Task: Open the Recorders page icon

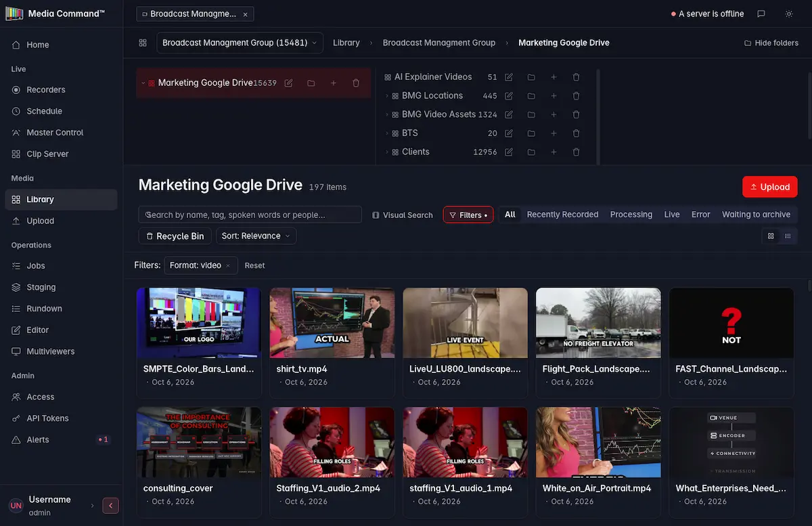Action: point(16,89)
